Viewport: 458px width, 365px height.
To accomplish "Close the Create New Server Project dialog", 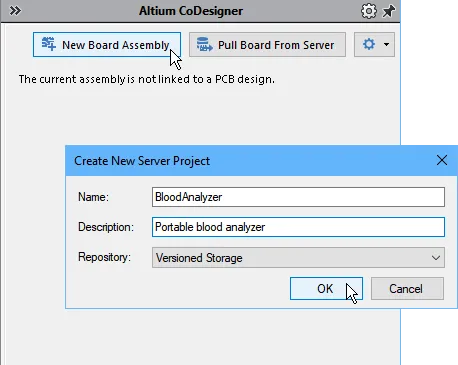I will pos(442,160).
